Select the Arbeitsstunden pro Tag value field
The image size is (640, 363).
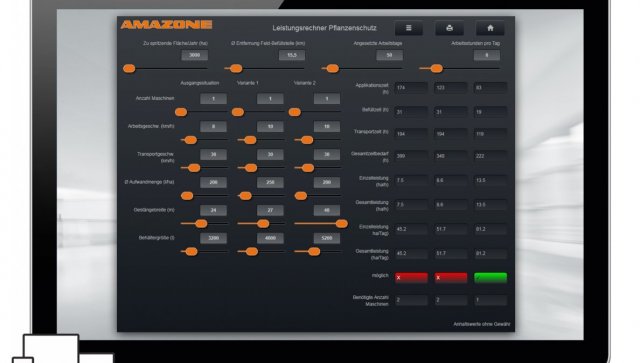(x=487, y=55)
